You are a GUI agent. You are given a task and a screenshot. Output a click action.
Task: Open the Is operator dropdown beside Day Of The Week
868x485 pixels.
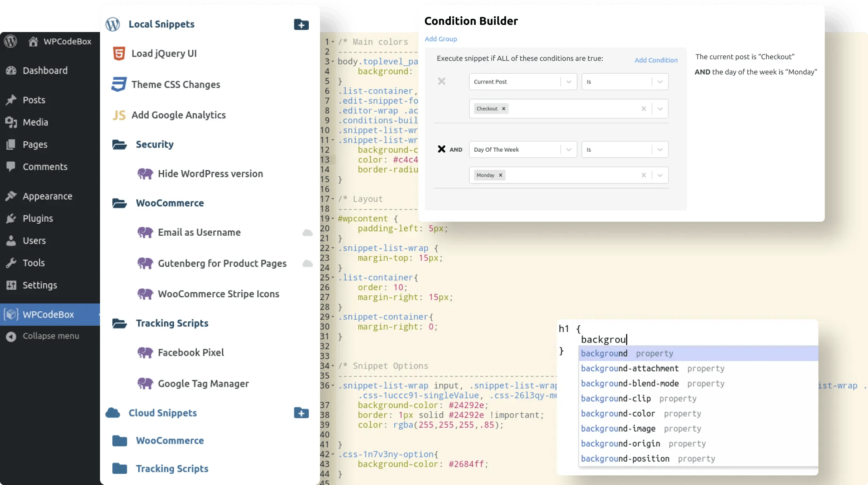(660, 149)
